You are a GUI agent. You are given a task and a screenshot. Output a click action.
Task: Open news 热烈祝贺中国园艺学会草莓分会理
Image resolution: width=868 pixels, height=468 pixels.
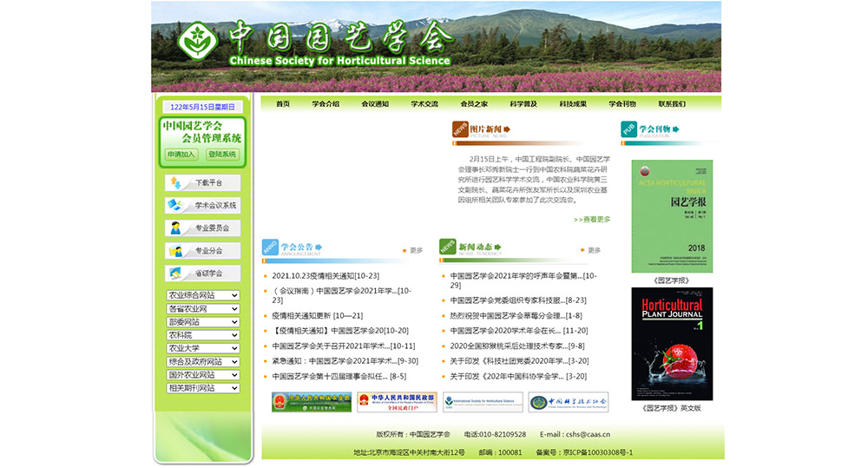(x=516, y=316)
